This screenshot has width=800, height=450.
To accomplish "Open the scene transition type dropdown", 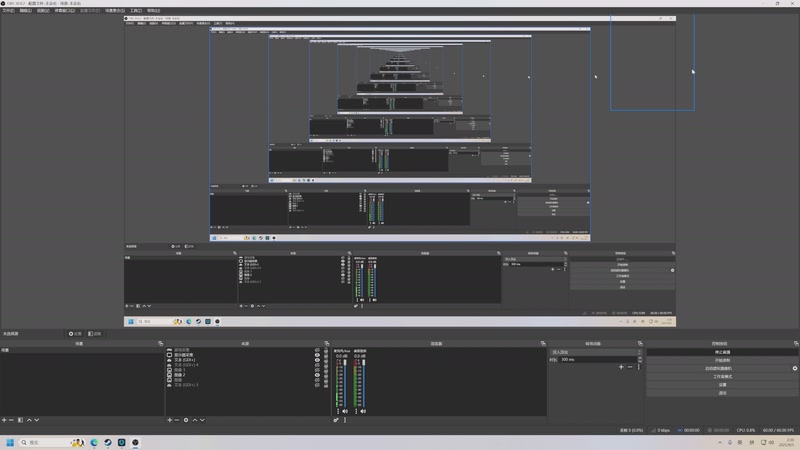I will (595, 352).
